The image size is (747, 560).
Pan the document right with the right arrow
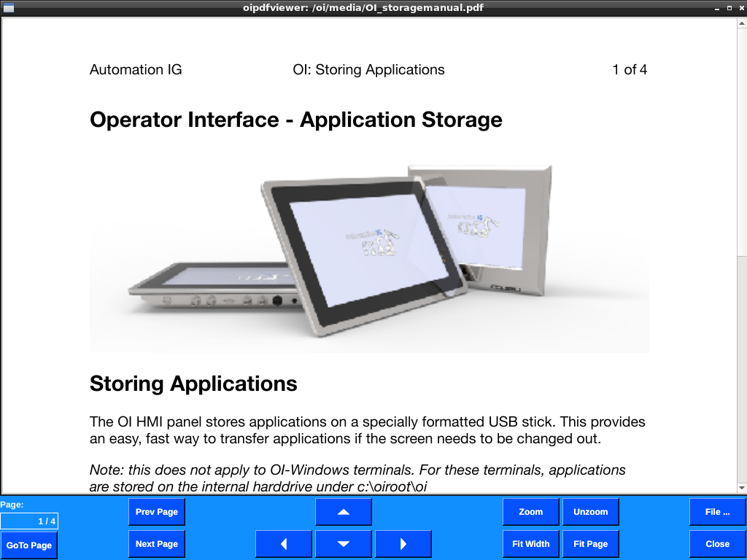pyautogui.click(x=403, y=544)
